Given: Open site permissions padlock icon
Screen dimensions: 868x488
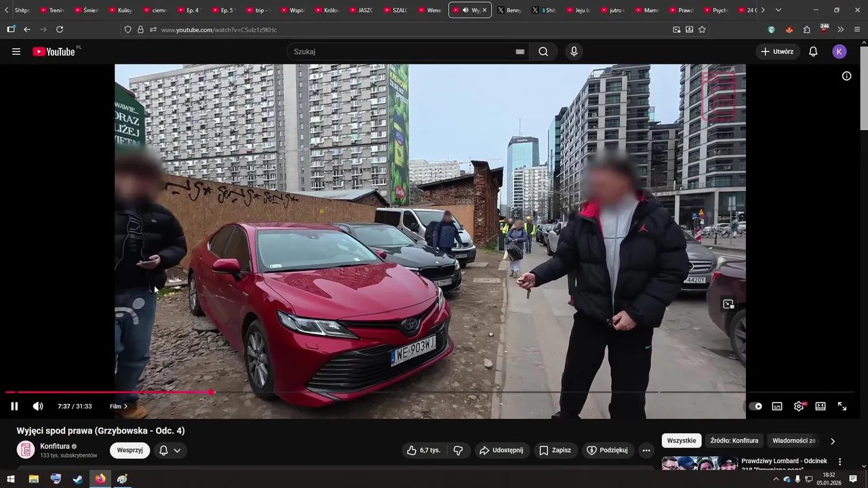Looking at the screenshot, I should (x=140, y=29).
